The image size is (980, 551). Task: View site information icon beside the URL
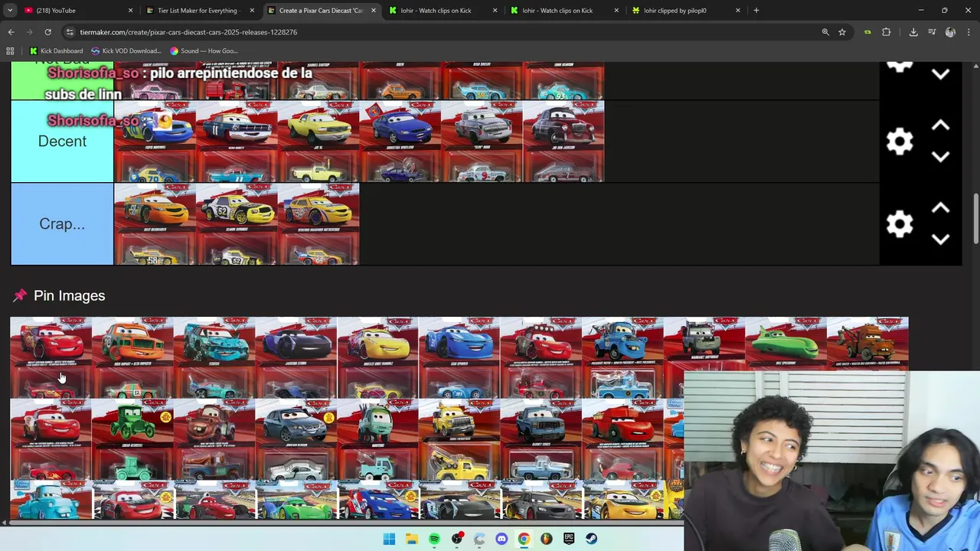(70, 32)
